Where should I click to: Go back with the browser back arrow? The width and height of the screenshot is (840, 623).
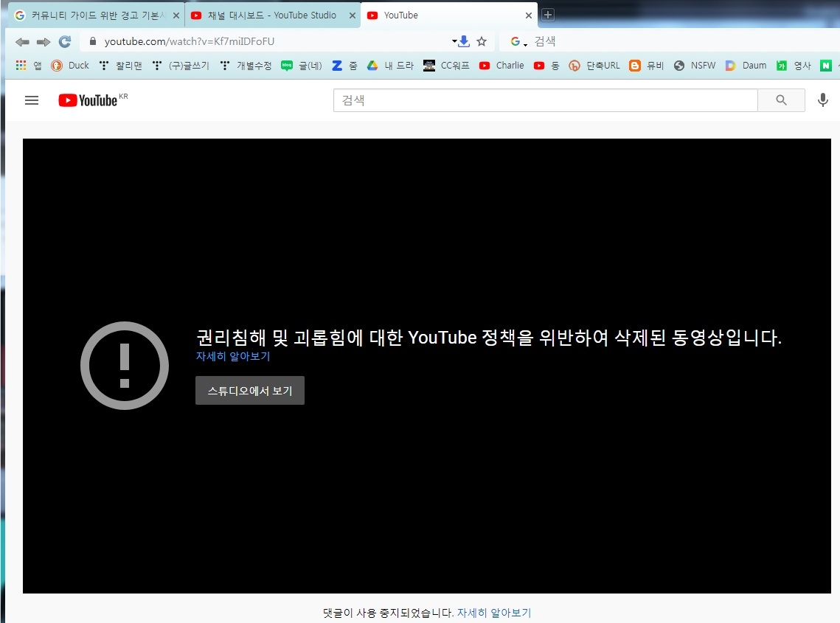[22, 42]
